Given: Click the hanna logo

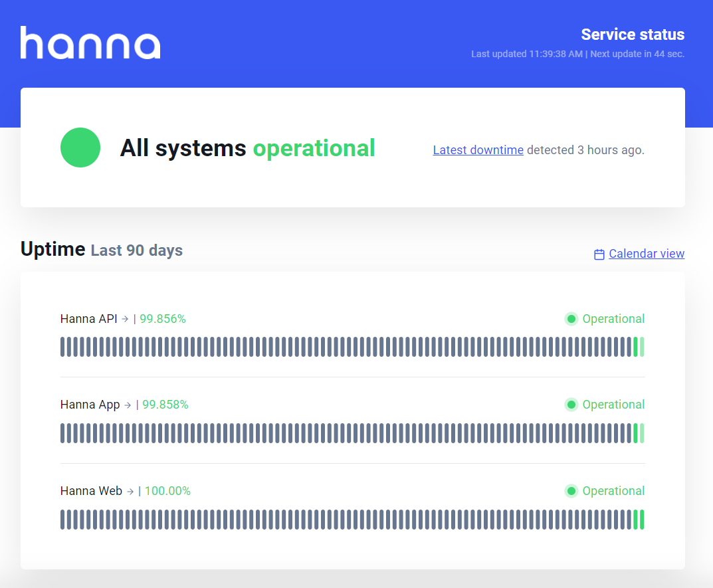Looking at the screenshot, I should 90,43.
